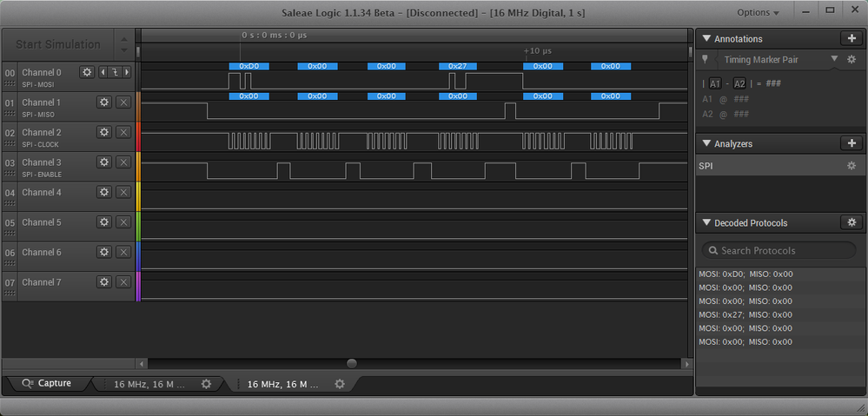The image size is (868, 416).
Task: Open Channel 0 settings gear
Action: 87,72
